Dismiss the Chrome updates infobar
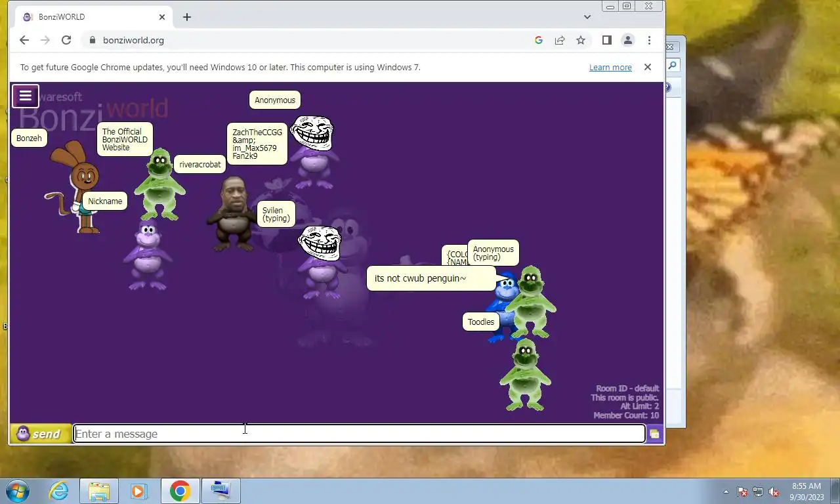Image resolution: width=840 pixels, height=504 pixels. click(x=648, y=67)
